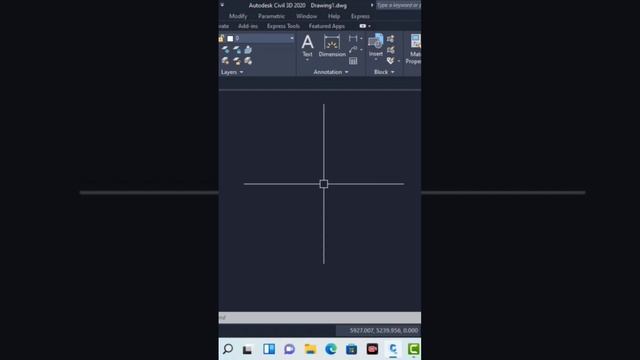Toggle the layer lock icon in the layer dropdown

click(x=221, y=38)
